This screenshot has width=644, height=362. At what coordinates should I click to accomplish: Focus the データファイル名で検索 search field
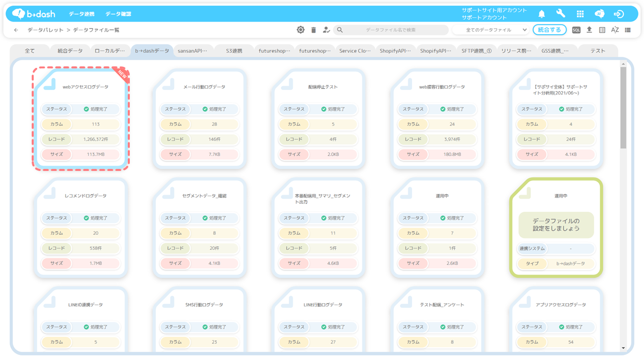[x=390, y=30]
